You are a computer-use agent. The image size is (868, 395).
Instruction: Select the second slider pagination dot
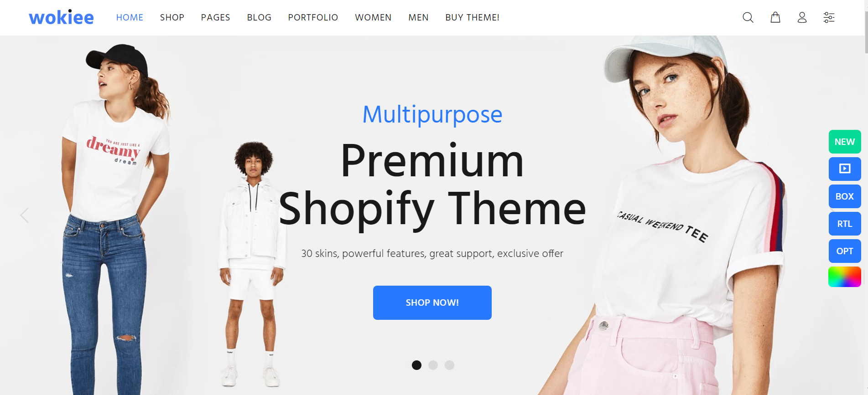coord(433,365)
